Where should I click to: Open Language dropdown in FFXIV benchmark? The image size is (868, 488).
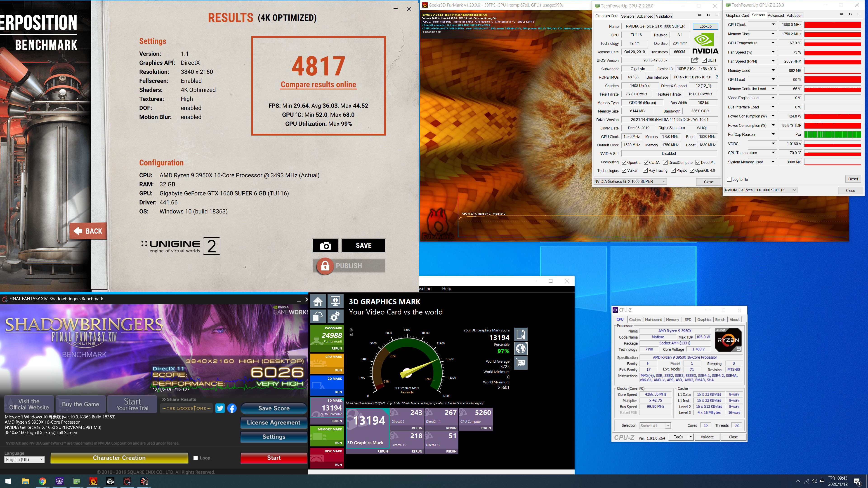coord(24,460)
